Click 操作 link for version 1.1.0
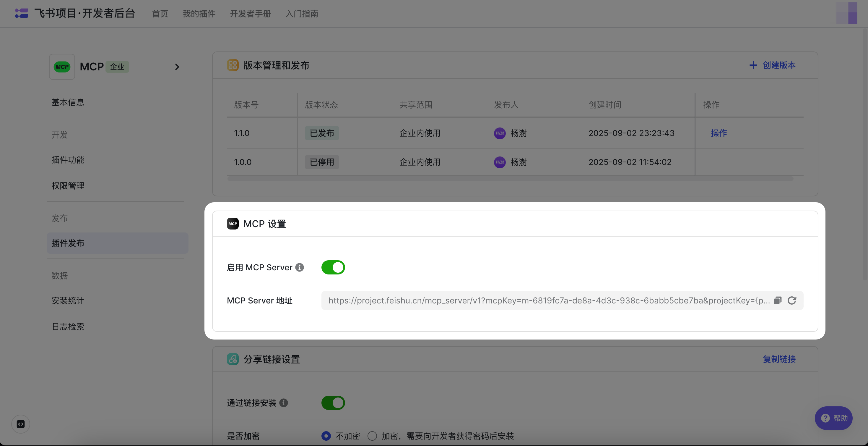This screenshot has height=446, width=868. pyautogui.click(x=719, y=133)
